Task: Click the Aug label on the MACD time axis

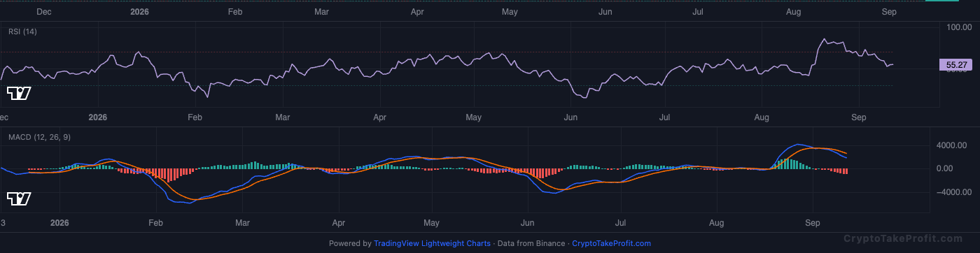Action: [717, 223]
